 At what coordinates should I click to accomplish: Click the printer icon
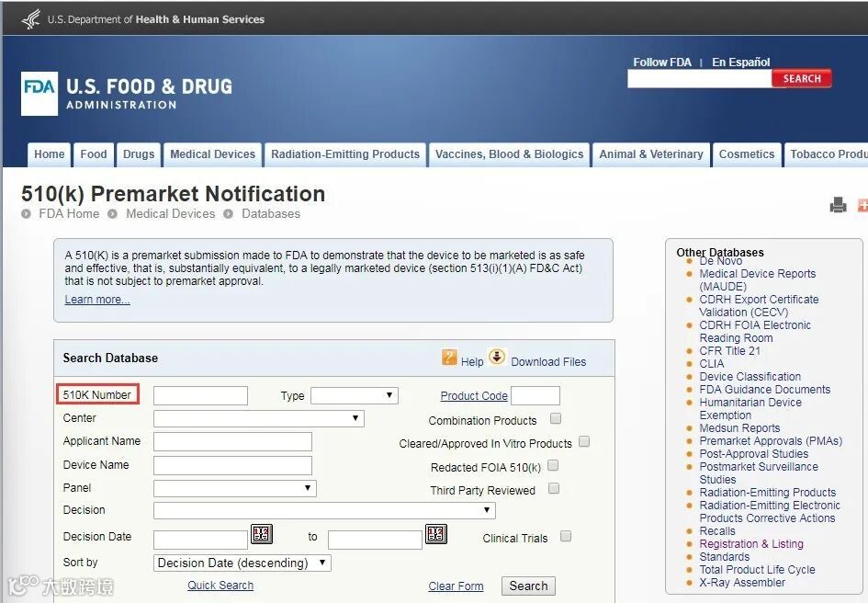(838, 205)
